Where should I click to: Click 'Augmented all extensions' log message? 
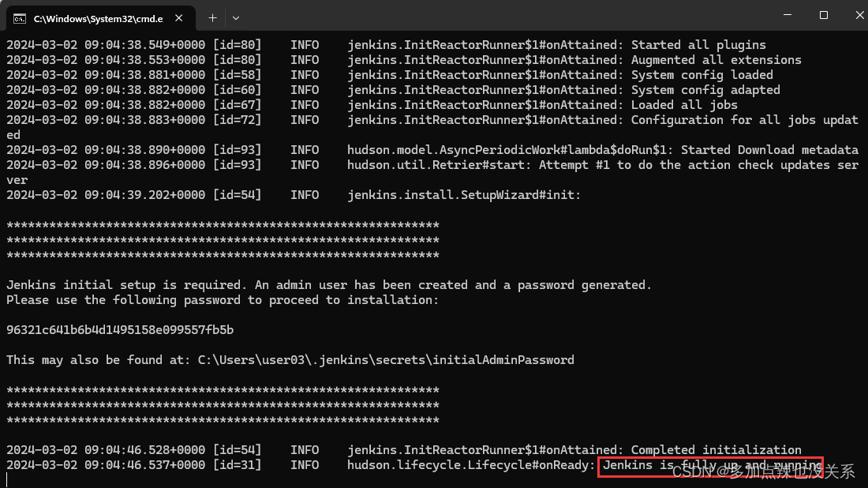pos(716,60)
